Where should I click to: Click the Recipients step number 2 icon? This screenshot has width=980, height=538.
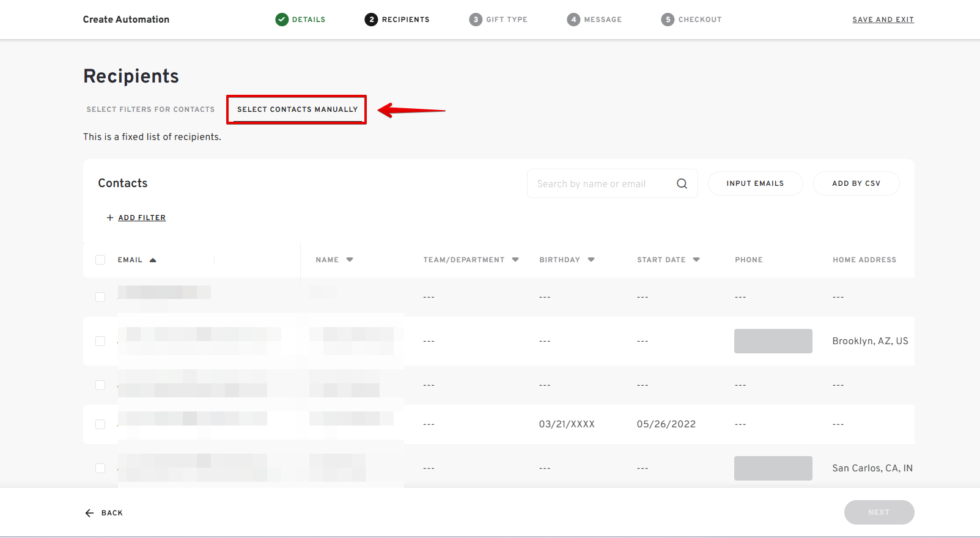[x=371, y=20]
